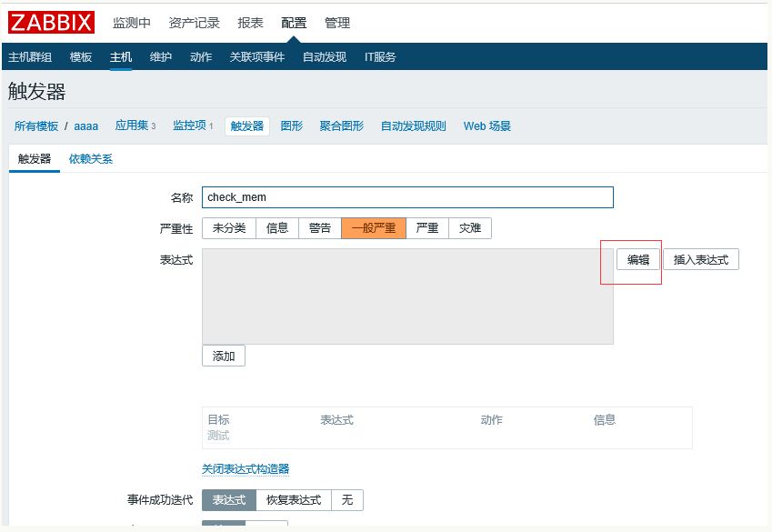Switch to the 触发器 form tab
The width and height of the screenshot is (772, 532).
pos(35,158)
